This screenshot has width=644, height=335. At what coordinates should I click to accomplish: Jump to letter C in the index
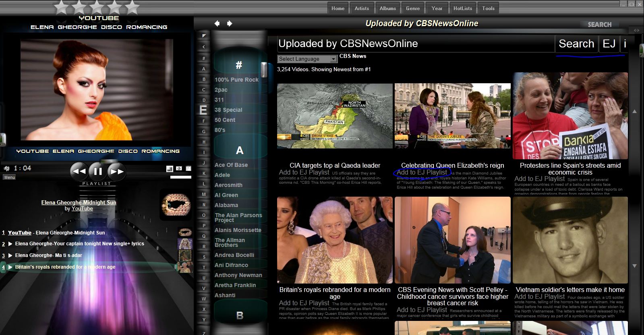(x=204, y=90)
